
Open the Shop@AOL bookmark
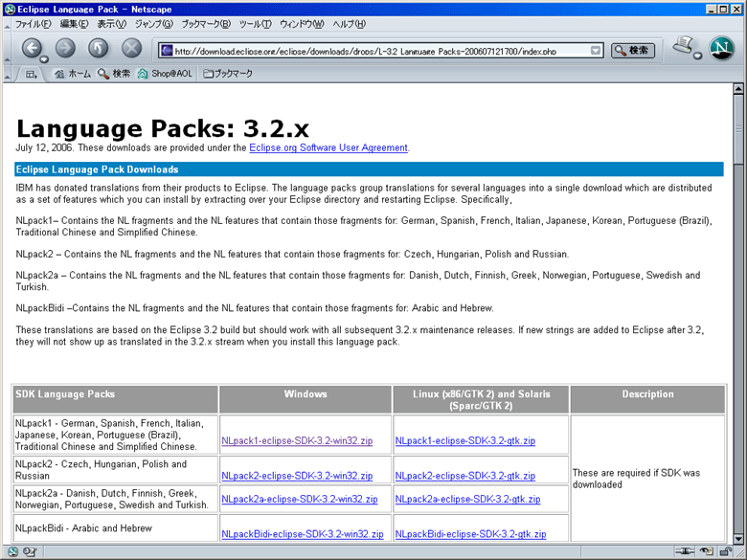click(x=165, y=74)
